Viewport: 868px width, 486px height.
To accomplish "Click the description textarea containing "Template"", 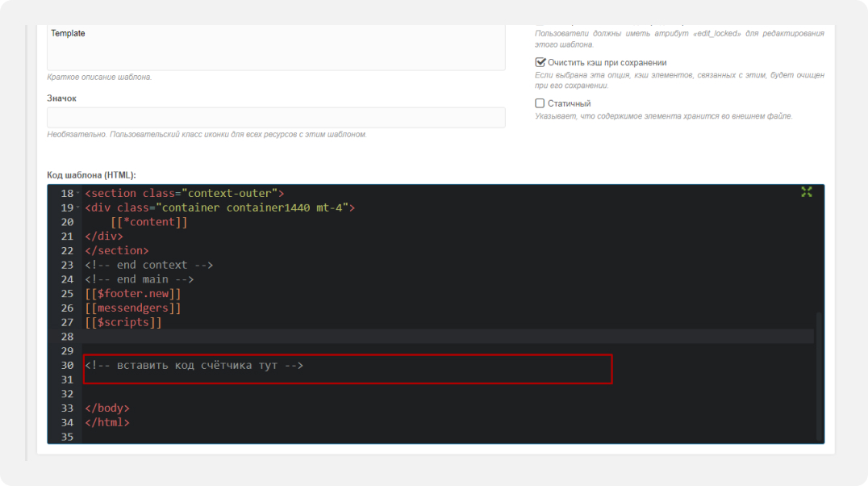I will click(276, 48).
